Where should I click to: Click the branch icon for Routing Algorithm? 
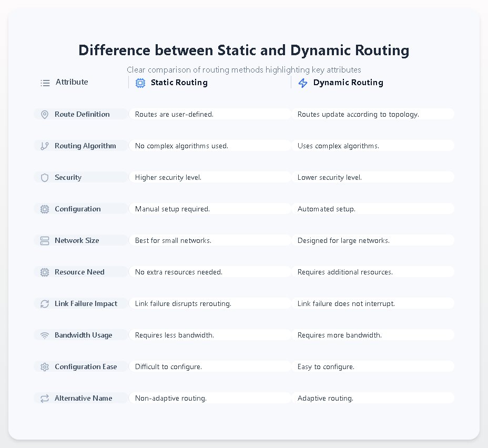point(45,146)
